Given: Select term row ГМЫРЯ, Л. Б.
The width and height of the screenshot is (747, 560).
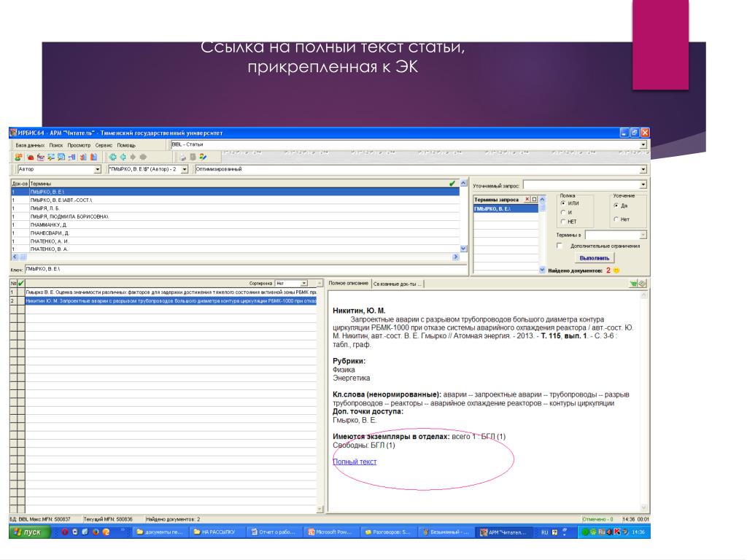Looking at the screenshot, I should point(236,208).
